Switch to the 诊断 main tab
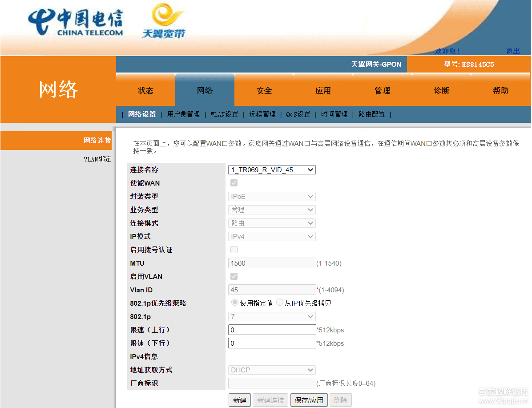Screen dimensions: 532x408 (441, 90)
